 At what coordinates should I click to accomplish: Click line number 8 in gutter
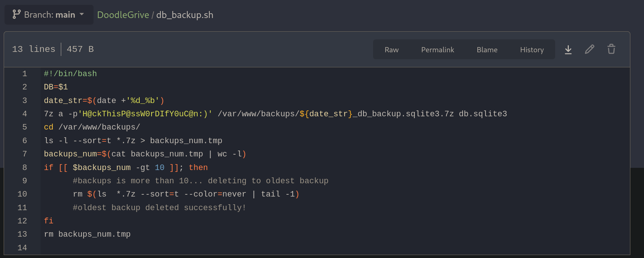25,167
